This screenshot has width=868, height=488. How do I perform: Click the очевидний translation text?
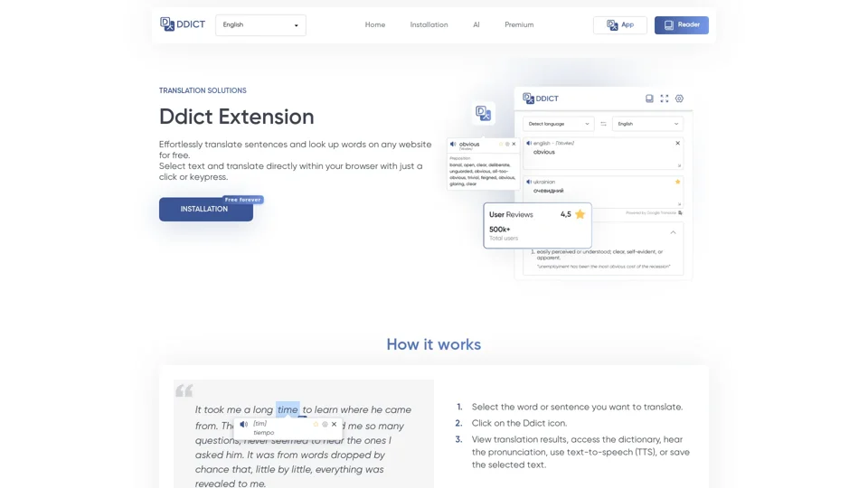coord(548,191)
